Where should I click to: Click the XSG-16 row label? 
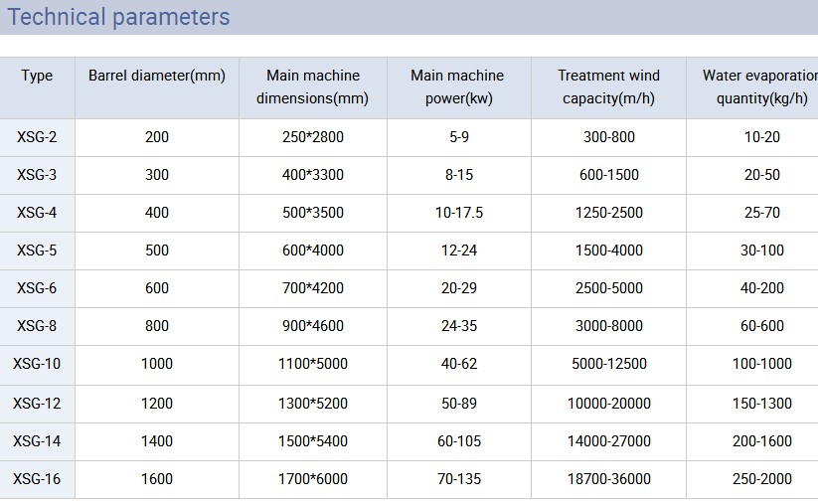(x=37, y=479)
